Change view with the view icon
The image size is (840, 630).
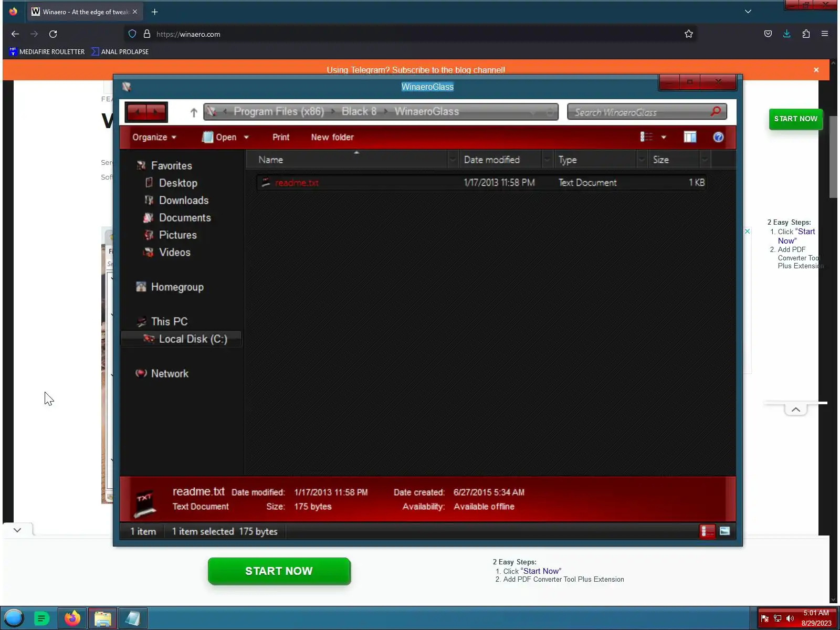(x=646, y=137)
